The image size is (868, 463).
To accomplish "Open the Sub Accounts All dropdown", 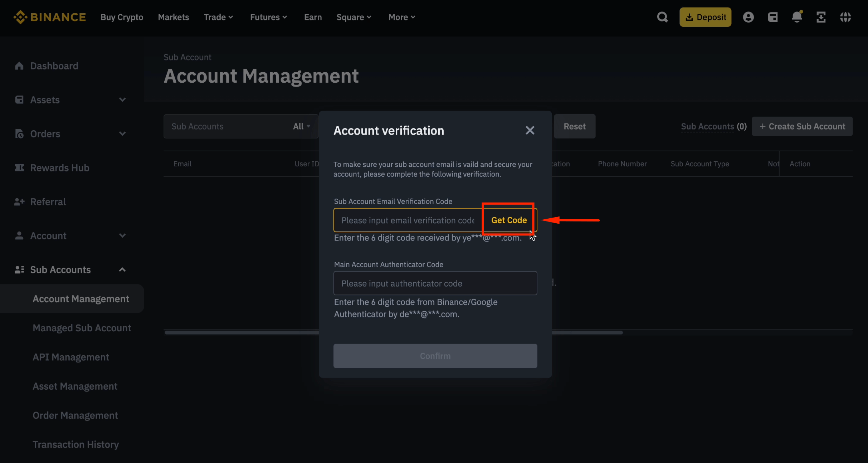I will (x=301, y=126).
